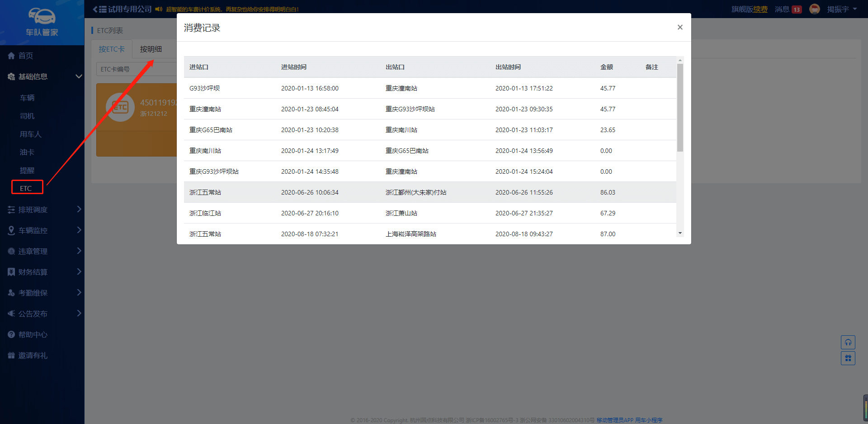Click the dialog scrollbar down arrow
Image resolution: width=868 pixels, height=424 pixels.
(680, 233)
